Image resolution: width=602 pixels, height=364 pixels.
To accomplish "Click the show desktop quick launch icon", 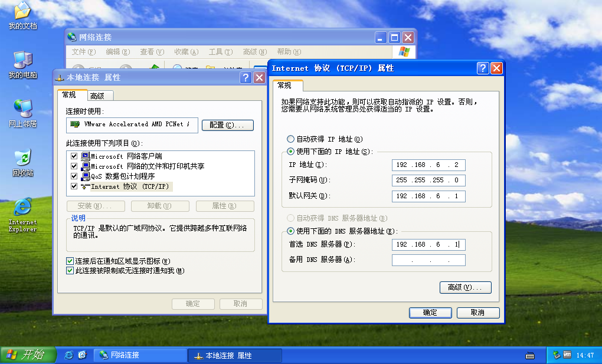I will [82, 355].
